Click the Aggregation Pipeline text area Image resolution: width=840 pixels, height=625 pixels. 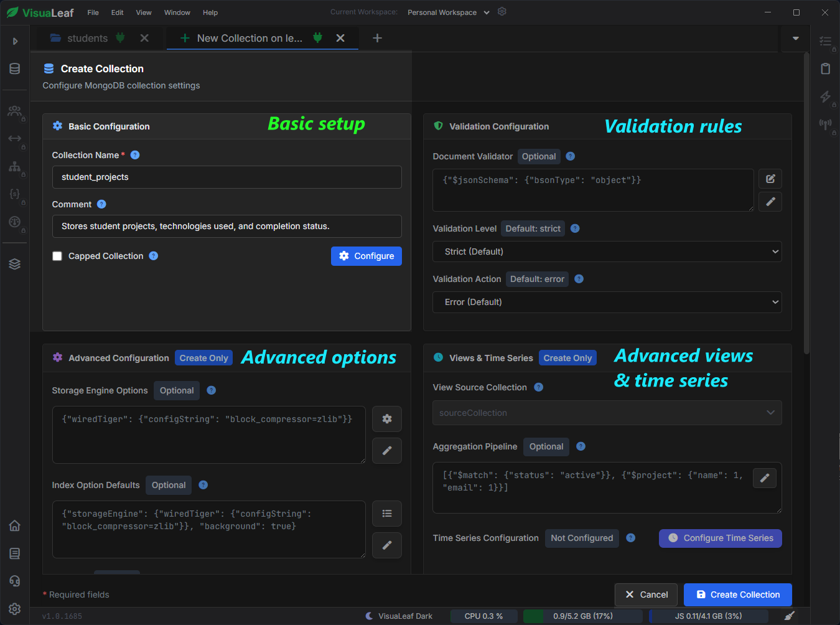(x=607, y=487)
